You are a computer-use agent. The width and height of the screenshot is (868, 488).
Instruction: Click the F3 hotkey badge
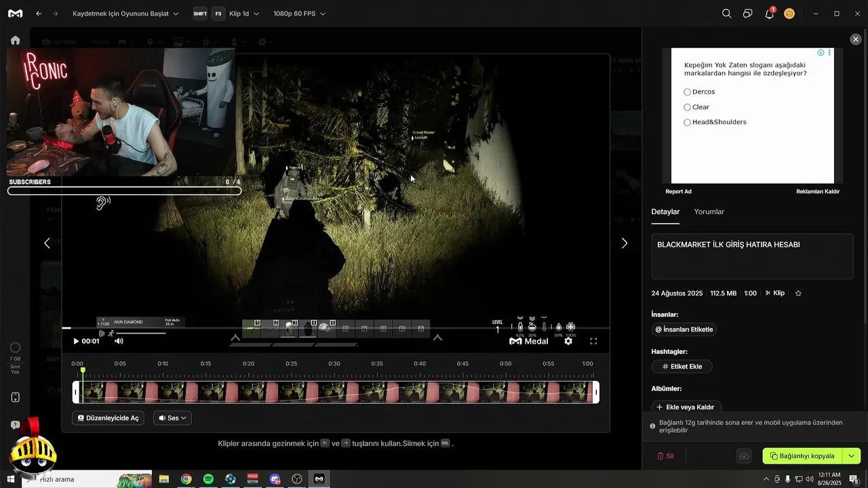(x=218, y=14)
